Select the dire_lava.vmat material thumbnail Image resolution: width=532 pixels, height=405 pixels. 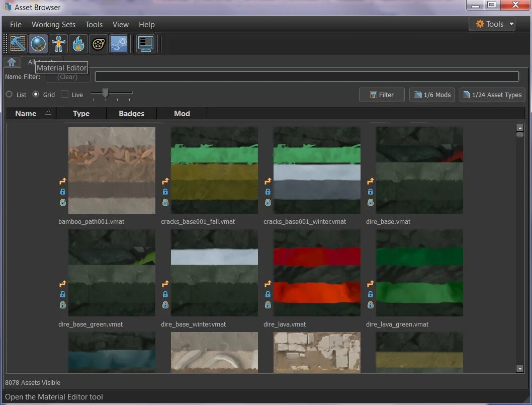tap(316, 273)
